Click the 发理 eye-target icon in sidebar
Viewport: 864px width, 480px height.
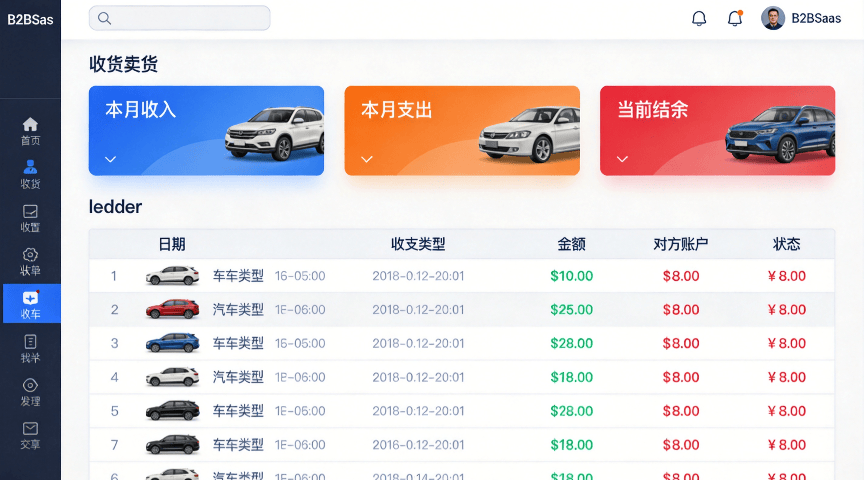pyautogui.click(x=30, y=385)
